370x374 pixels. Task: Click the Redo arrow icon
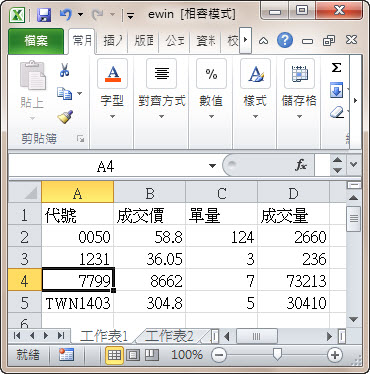click(98, 15)
